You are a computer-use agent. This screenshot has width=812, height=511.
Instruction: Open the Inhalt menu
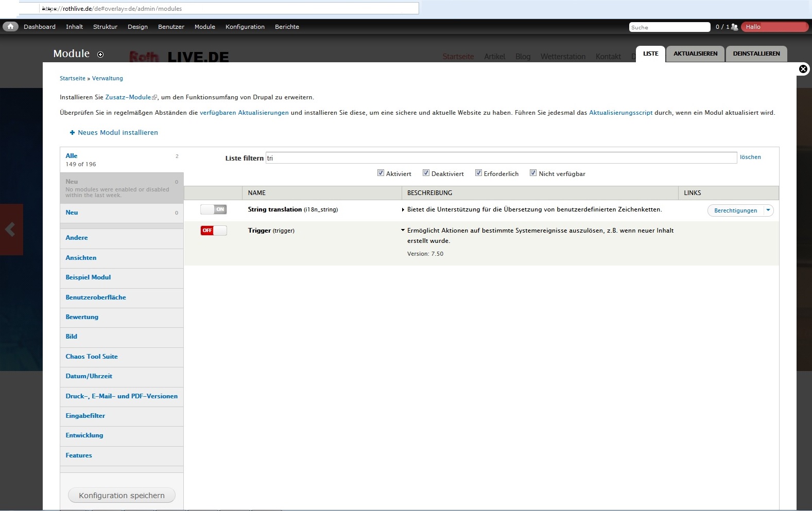pos(74,27)
